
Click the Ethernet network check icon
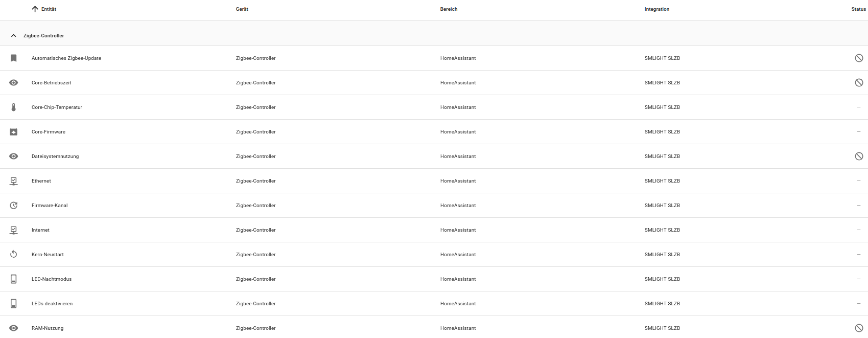(14, 181)
